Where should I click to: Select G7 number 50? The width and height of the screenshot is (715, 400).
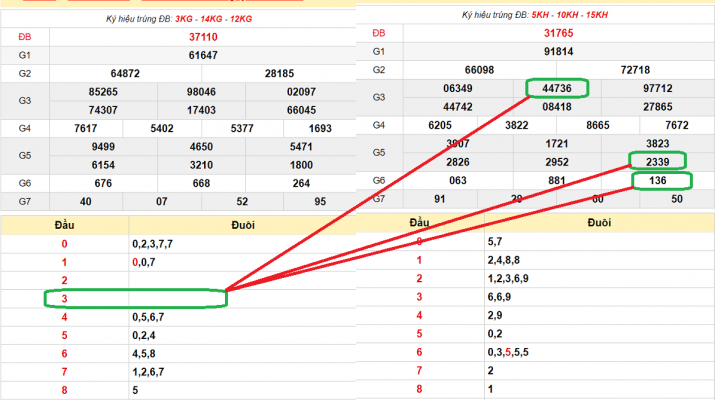[677, 199]
